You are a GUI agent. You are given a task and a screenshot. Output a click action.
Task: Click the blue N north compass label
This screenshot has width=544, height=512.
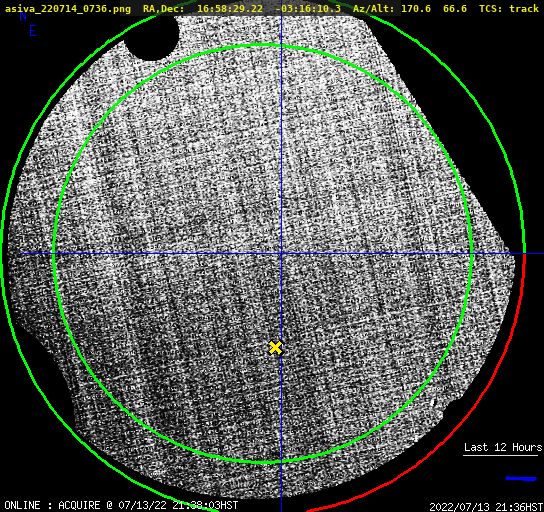[x=23, y=16]
